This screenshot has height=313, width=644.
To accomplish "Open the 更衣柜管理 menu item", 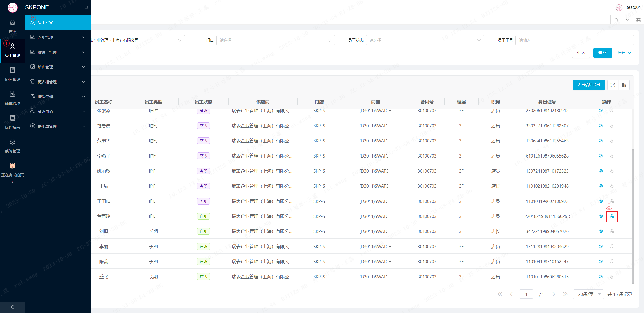I will click(58, 82).
